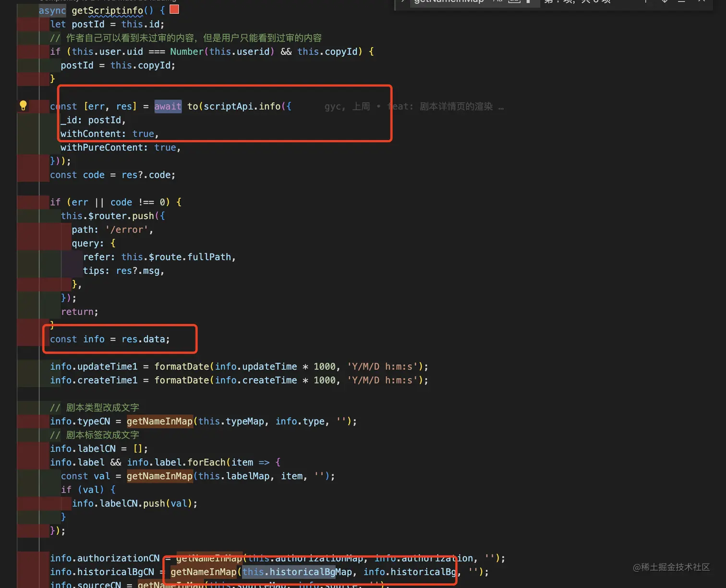Click the comment '// 剧本标签改成文字'
The image size is (726, 588).
point(95,435)
